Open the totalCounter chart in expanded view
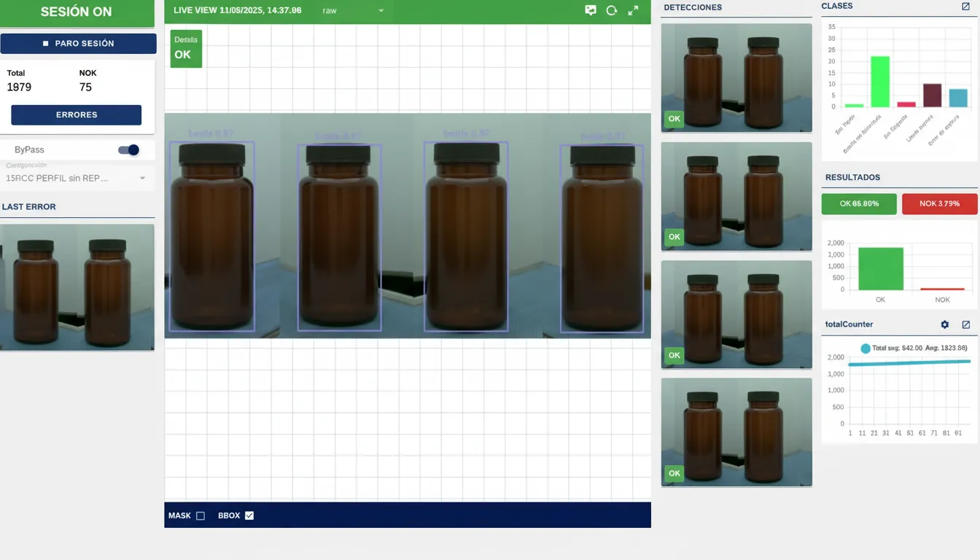This screenshot has width=980, height=560. 966,324
